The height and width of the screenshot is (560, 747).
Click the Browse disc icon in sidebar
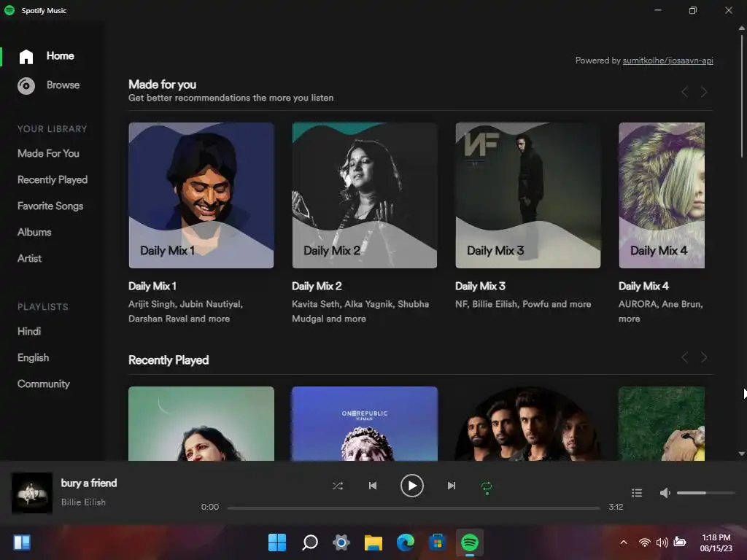26,86
